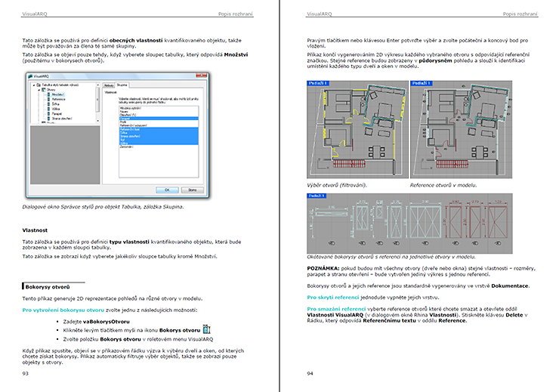This screenshot has width=559, height=392.
Task: Click the Výška column icon in tree
Action: click(49, 109)
